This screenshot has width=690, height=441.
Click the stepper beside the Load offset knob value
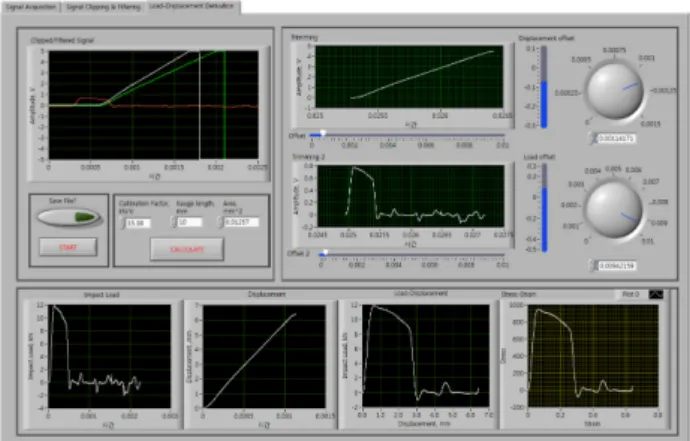(594, 266)
